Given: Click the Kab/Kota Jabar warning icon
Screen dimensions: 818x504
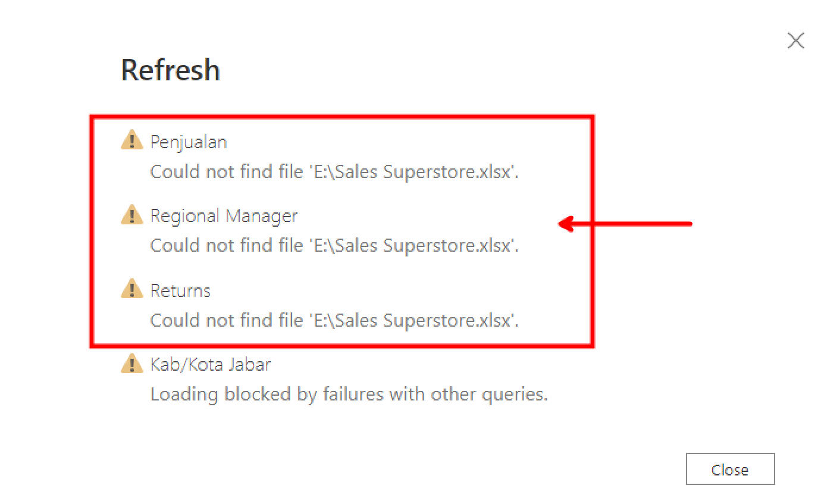Looking at the screenshot, I should click(x=131, y=364).
